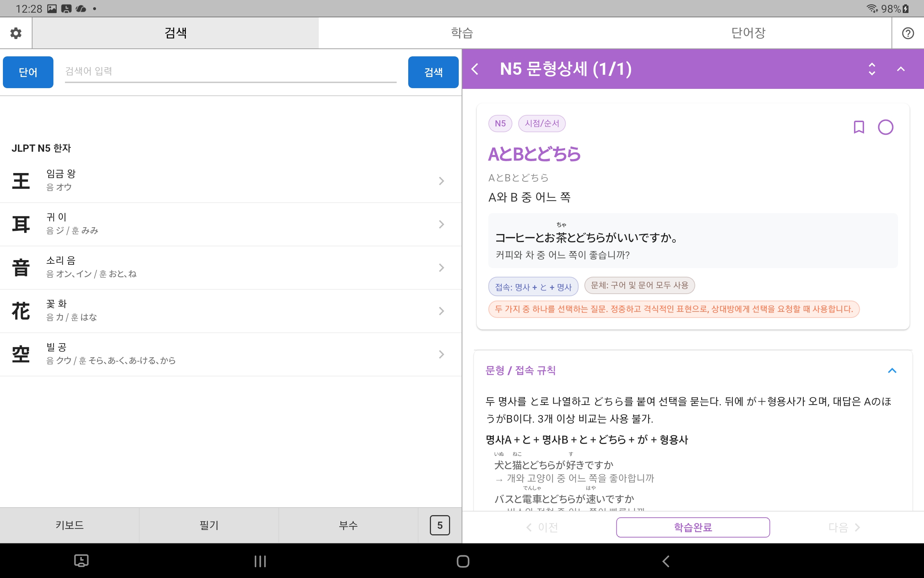
Task: Collapse the detail panel with header chevron
Action: click(901, 69)
